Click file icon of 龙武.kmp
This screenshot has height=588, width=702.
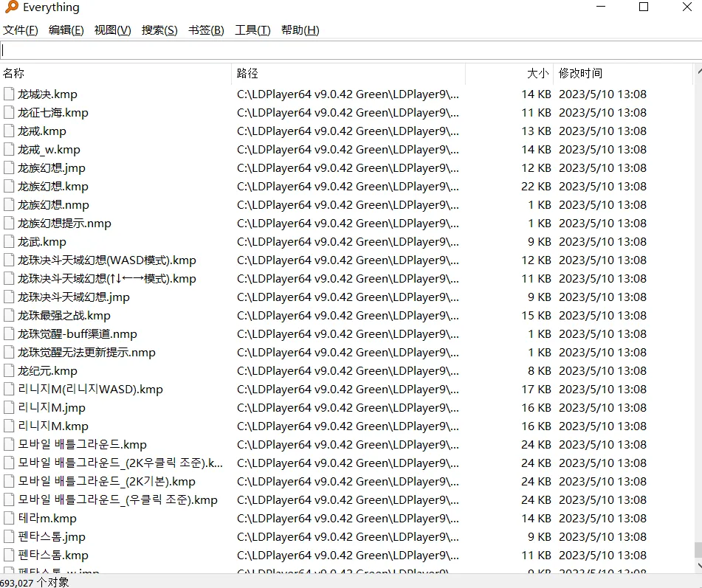[x=9, y=242]
